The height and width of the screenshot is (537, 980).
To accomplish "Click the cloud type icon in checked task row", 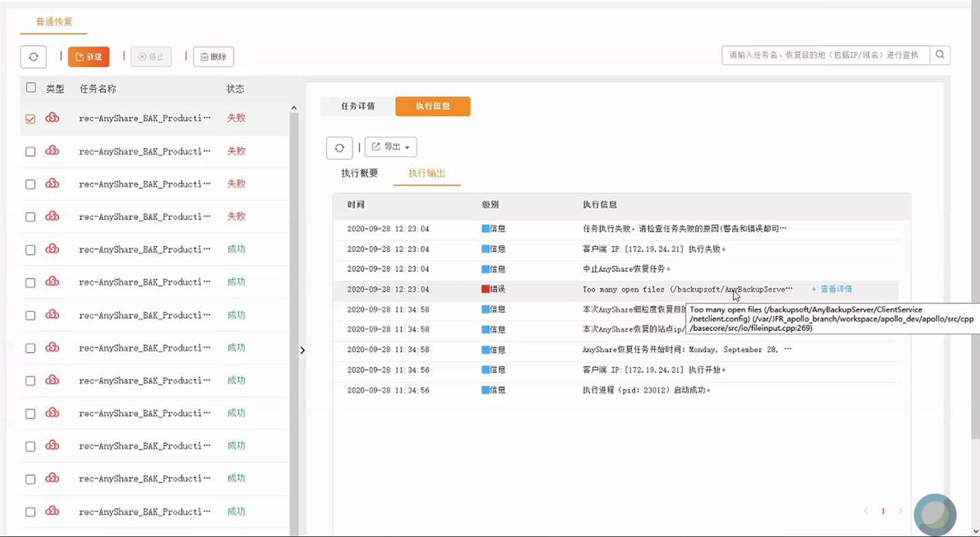I will click(52, 118).
